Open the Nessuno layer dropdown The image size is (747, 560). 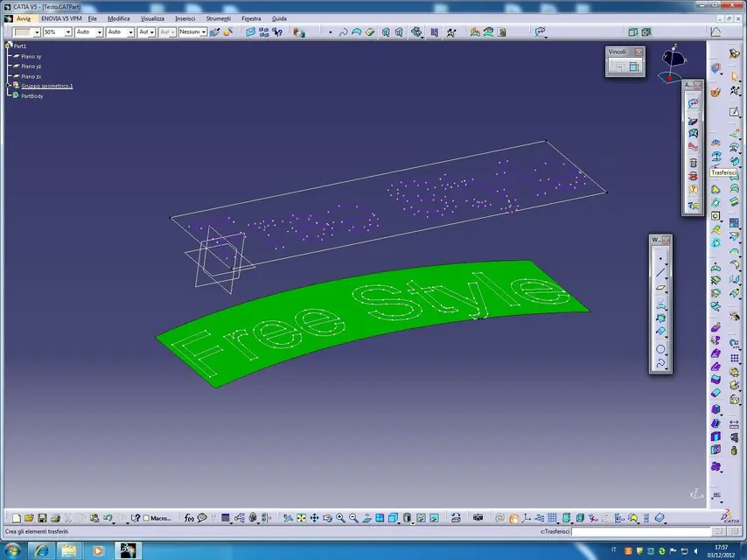pos(204,31)
